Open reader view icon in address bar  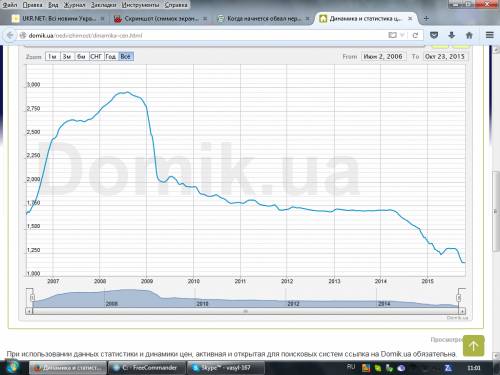pyautogui.click(x=392, y=35)
